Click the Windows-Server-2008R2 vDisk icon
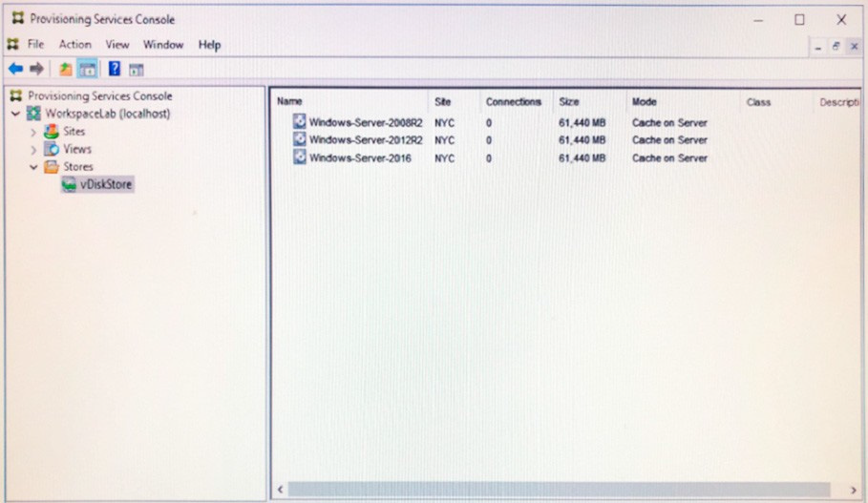 coord(300,121)
